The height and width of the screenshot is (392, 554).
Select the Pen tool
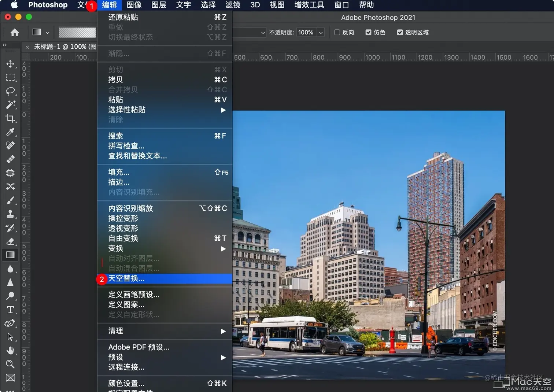tap(10, 323)
